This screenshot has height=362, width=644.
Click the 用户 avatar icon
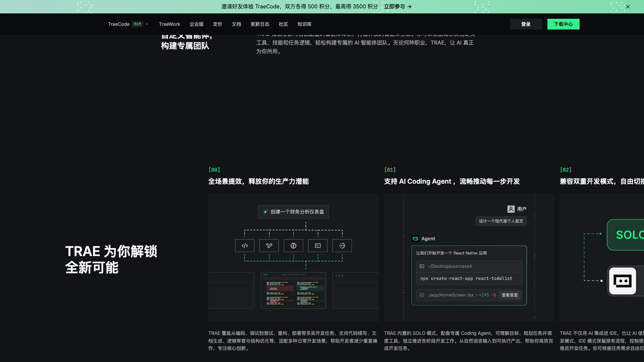coord(511,209)
